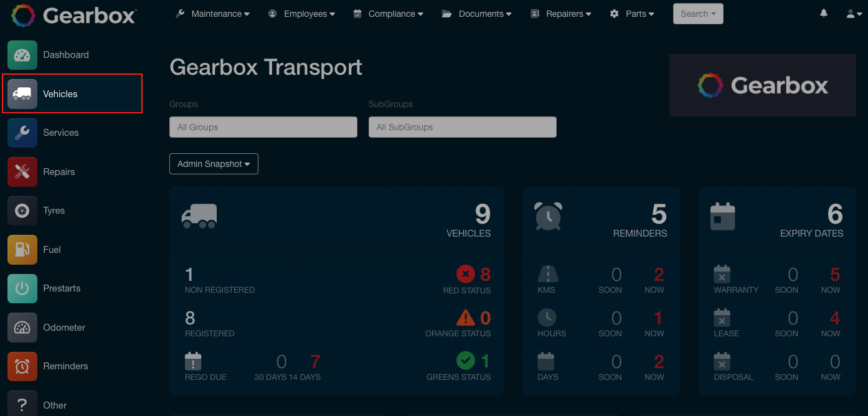Click the red X status icon
Viewport: 868px width, 416px height.
tap(466, 274)
